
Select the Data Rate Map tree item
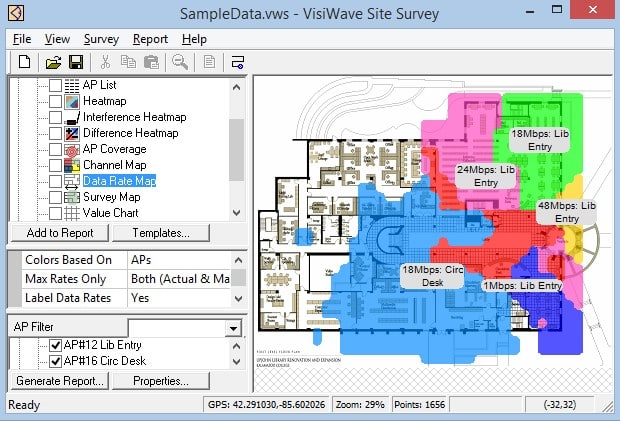click(x=119, y=181)
